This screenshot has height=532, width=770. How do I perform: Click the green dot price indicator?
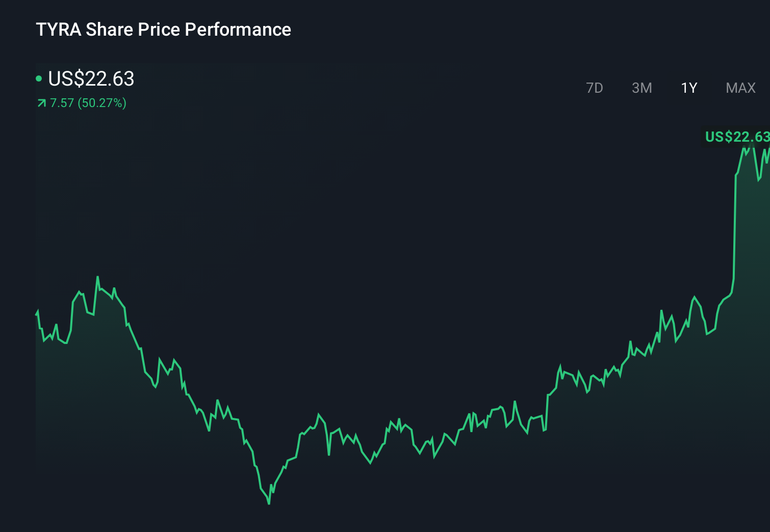click(x=39, y=78)
